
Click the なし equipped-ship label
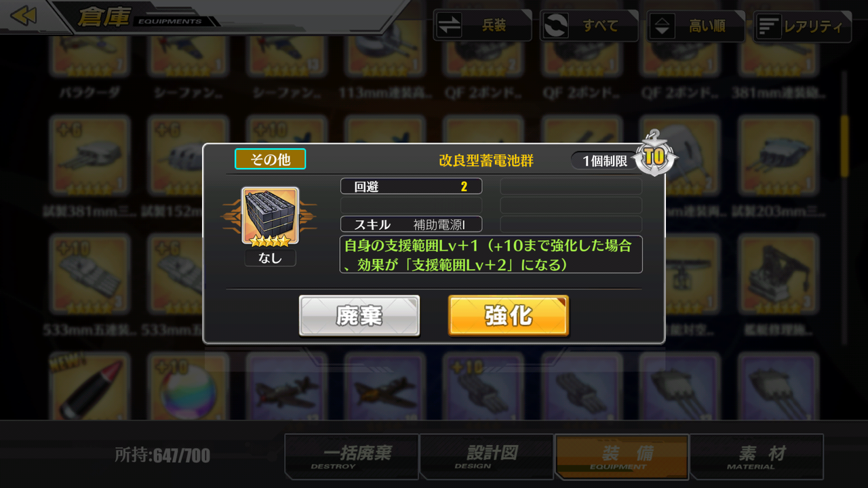[270, 258]
